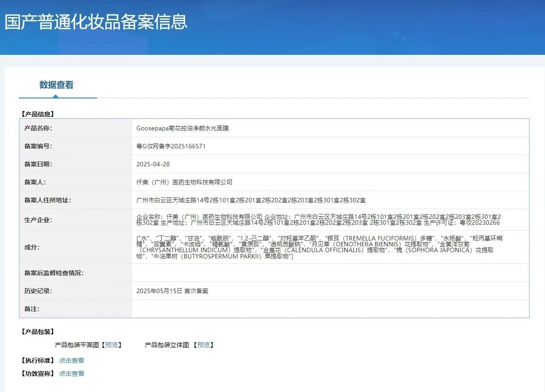This screenshot has height=392, width=545.
Task: Click the 【功效宣称】 heading
Action: 38,374
